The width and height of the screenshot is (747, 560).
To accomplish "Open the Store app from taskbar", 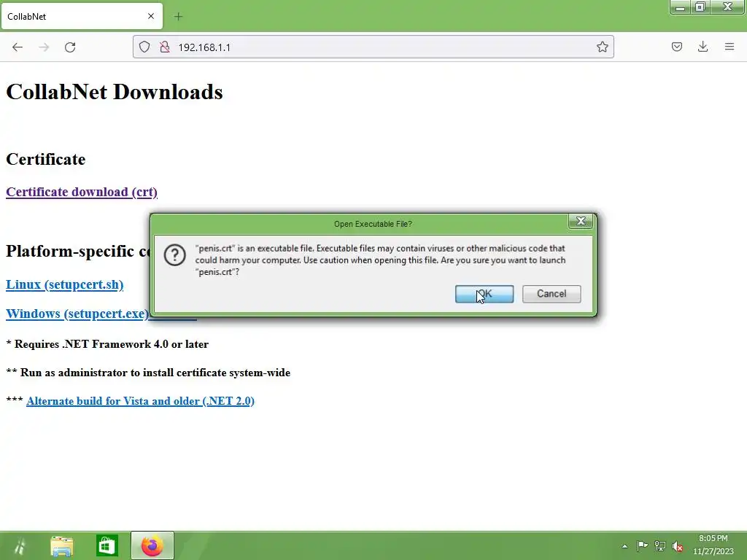I will (107, 545).
